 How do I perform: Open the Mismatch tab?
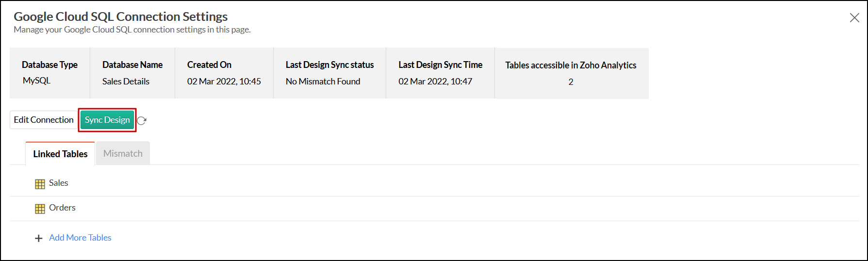click(x=123, y=153)
